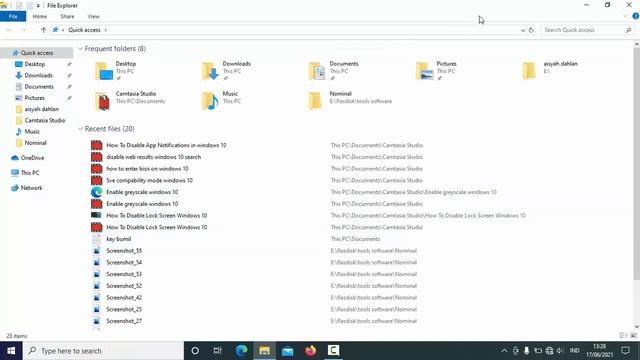Select Sve compability mode windows 10 file
This screenshot has width=640, height=360.
(x=149, y=180)
